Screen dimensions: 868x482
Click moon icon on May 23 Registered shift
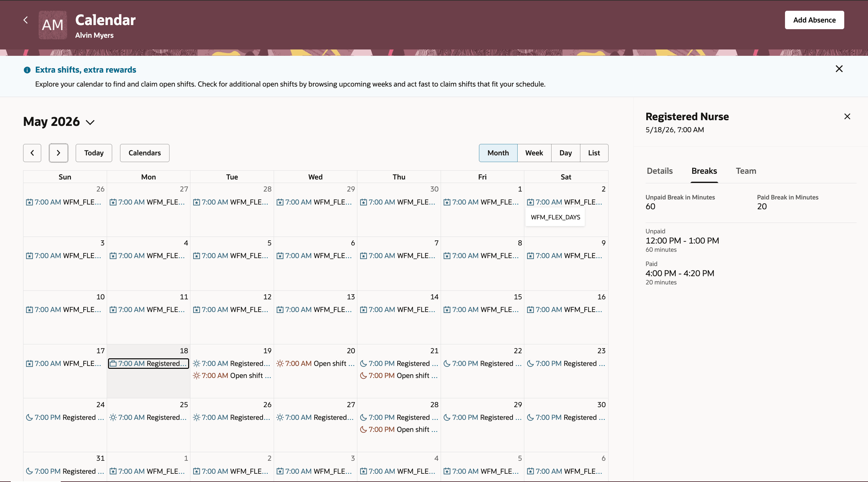(x=530, y=364)
